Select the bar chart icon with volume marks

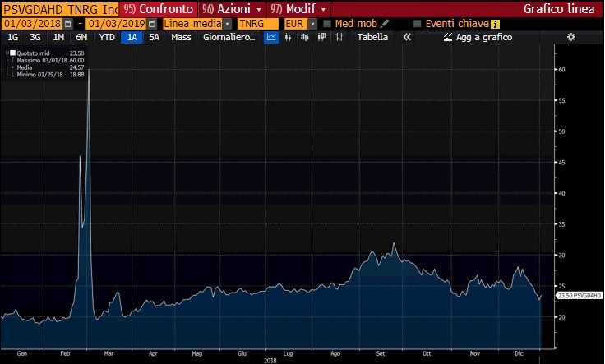[x=304, y=37]
